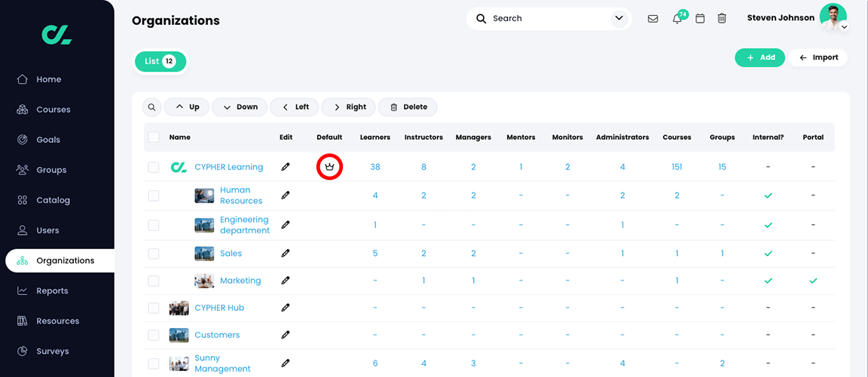The height and width of the screenshot is (377, 868).
Task: Click the Delete button in the toolbar
Action: click(x=408, y=108)
